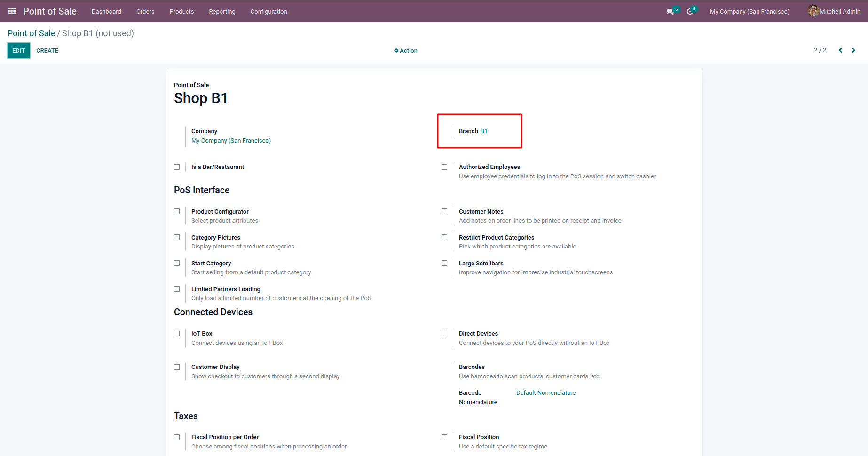Viewport: 868px width, 456px height.
Task: Open the conversations chat icon
Action: (670, 12)
